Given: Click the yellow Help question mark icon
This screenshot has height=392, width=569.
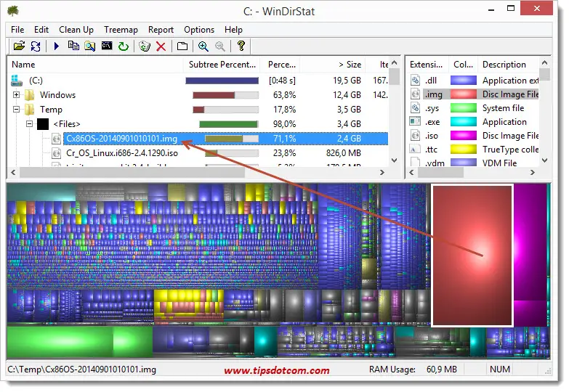Looking at the screenshot, I should (x=241, y=46).
